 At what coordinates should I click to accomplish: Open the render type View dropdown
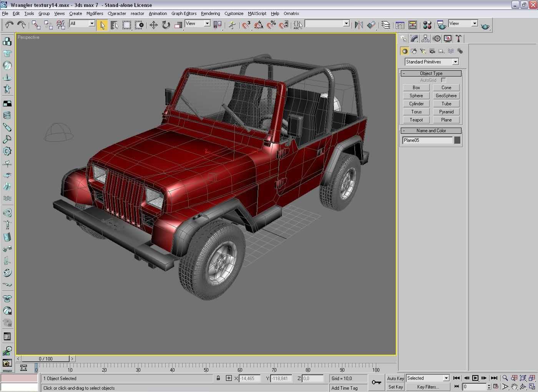click(x=463, y=23)
